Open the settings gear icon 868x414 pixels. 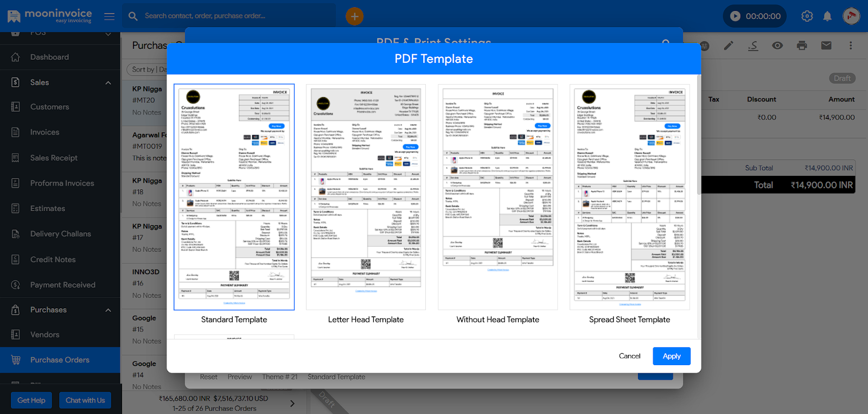click(807, 16)
